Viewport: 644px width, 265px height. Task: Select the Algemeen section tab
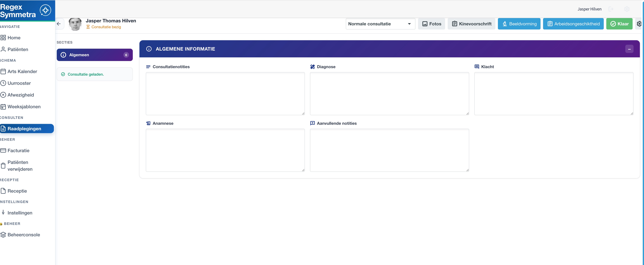pyautogui.click(x=95, y=55)
